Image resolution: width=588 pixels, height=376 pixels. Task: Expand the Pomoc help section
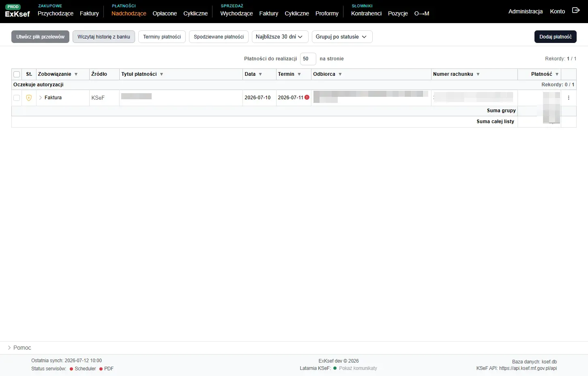pos(19,348)
